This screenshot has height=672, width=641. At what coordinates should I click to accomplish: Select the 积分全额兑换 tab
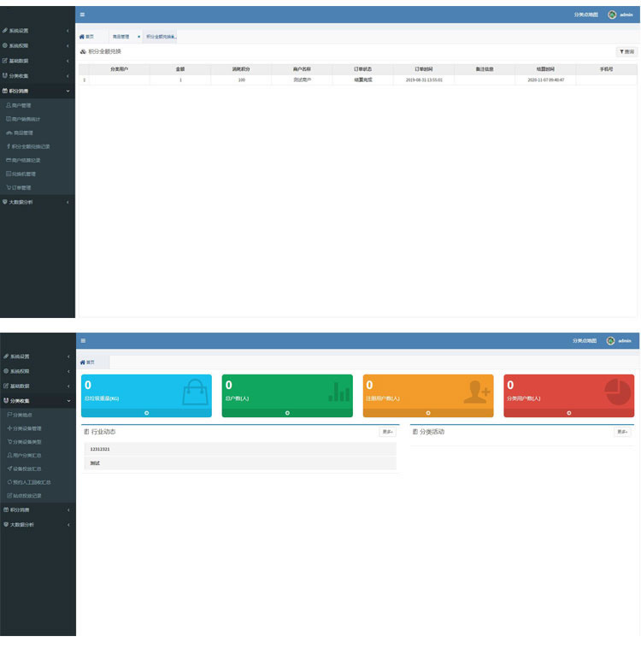[x=160, y=37]
